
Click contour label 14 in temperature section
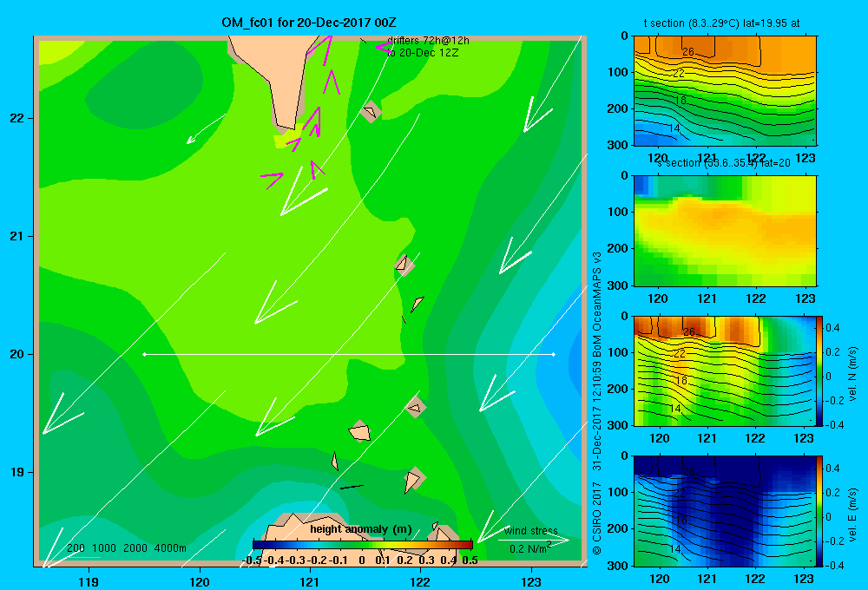point(674,128)
